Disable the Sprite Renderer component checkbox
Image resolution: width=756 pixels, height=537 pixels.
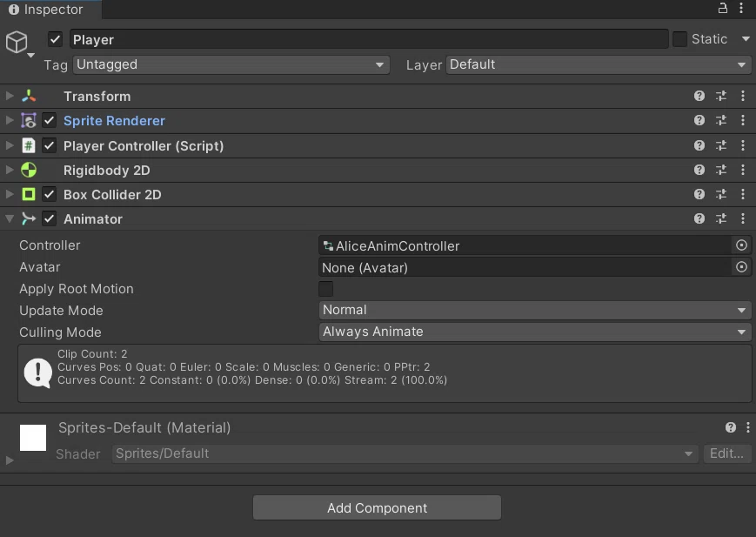tap(50, 120)
